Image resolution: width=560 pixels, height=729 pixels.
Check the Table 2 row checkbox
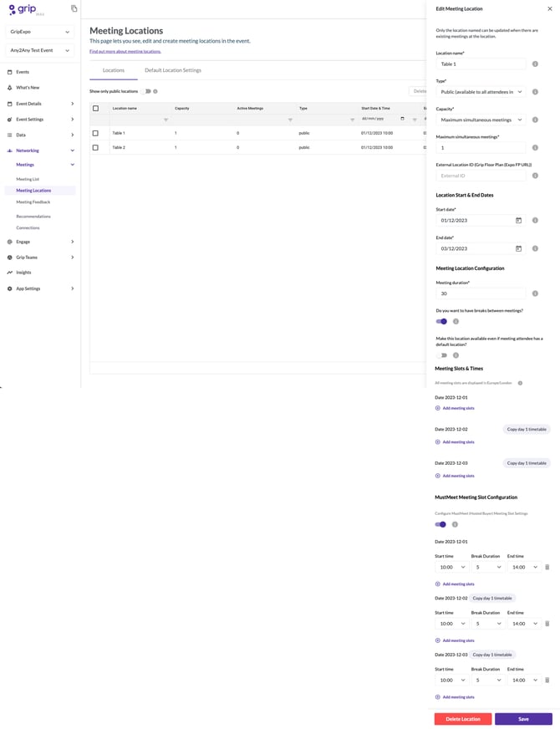pyautogui.click(x=95, y=147)
